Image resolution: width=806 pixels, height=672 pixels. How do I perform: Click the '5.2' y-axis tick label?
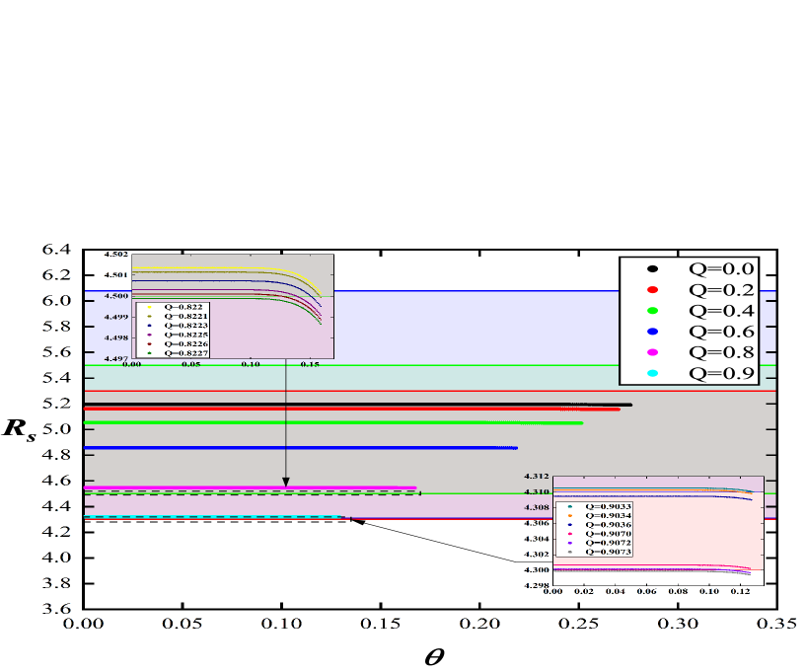tap(56, 404)
